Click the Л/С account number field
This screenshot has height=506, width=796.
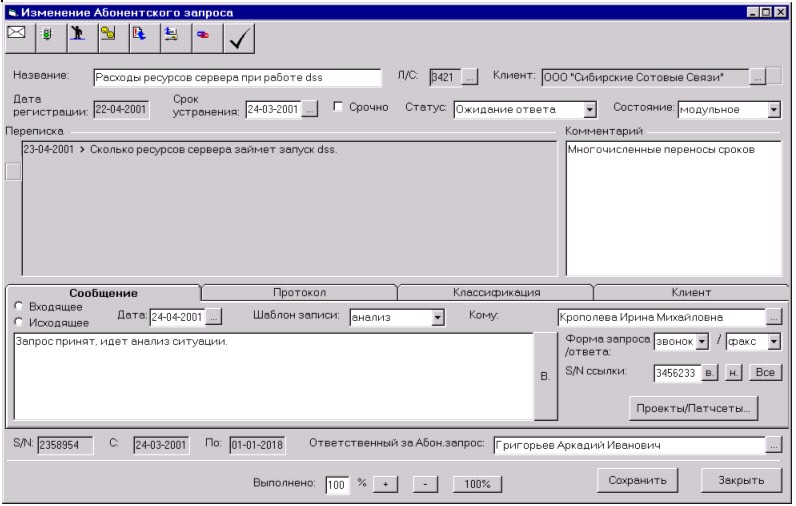click(x=445, y=77)
